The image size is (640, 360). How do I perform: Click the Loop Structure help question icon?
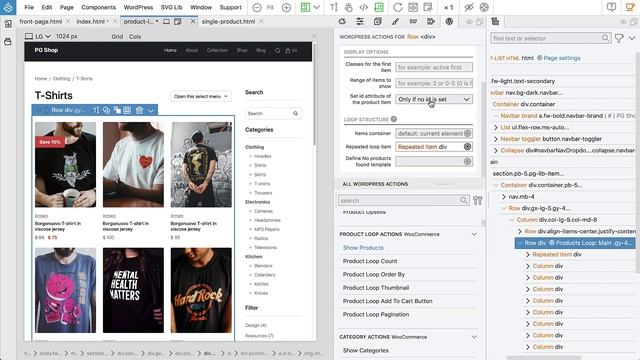393,119
